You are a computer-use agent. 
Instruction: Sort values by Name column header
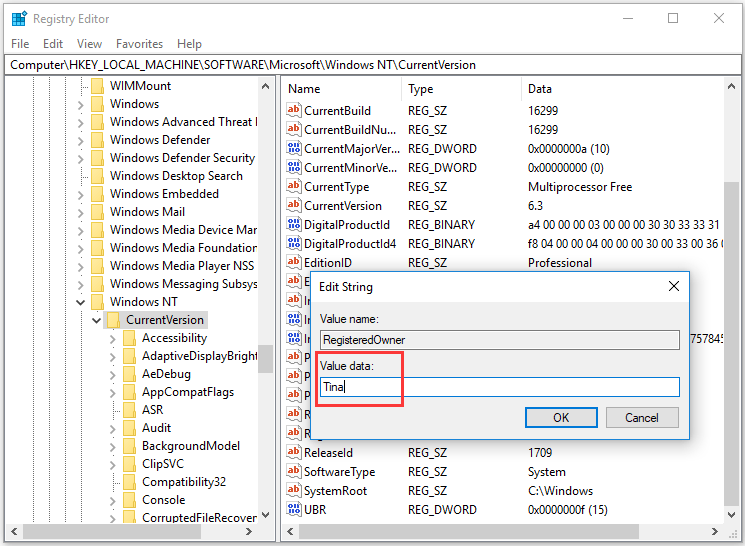343,89
